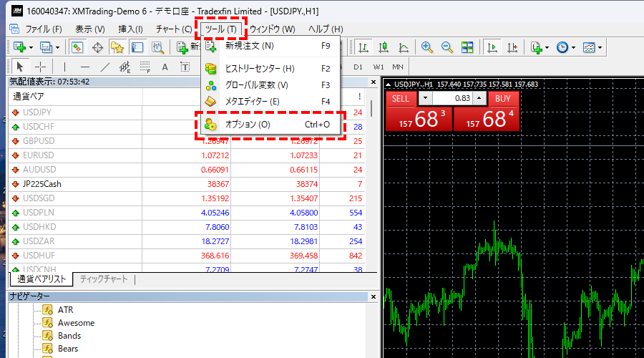The height and width of the screenshot is (358, 644).
Task: Increase lot volume with up arrow
Action: click(479, 99)
